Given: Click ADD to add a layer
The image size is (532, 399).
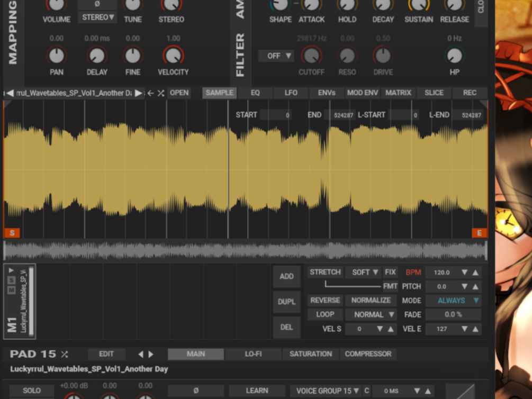Looking at the screenshot, I should coord(286,277).
